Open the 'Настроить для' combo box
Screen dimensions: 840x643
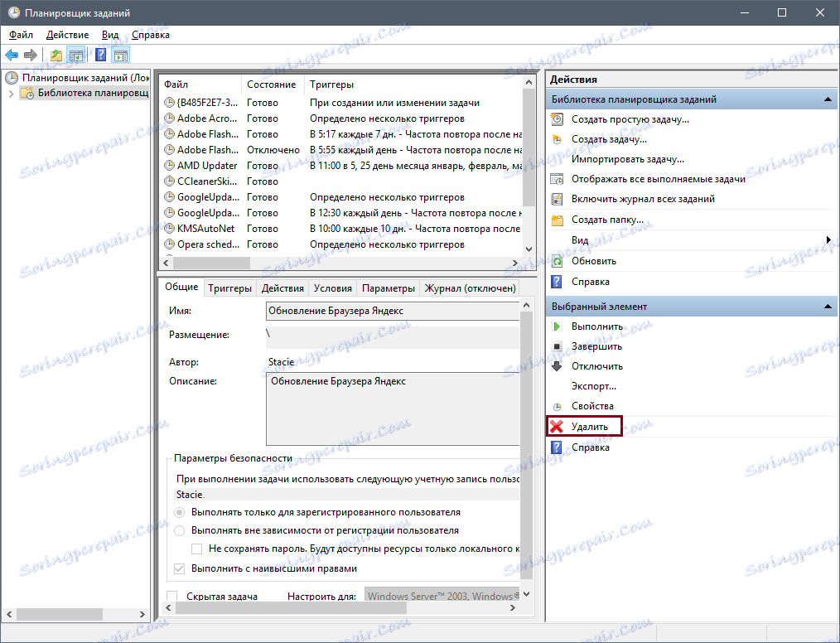(442, 596)
